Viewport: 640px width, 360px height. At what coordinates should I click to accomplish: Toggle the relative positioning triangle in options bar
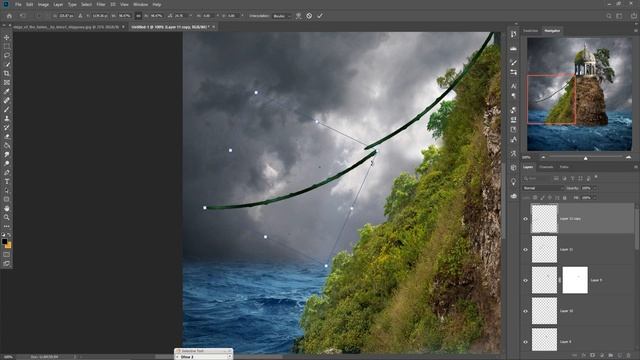80,16
